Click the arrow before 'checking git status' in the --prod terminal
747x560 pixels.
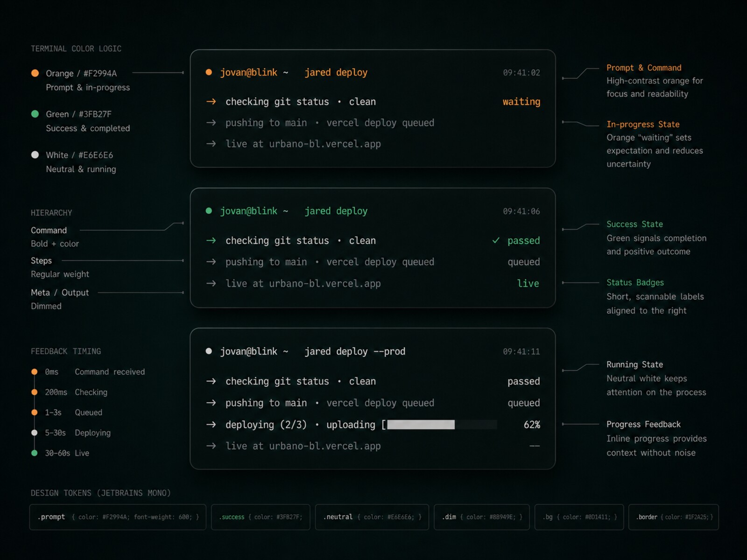point(211,381)
